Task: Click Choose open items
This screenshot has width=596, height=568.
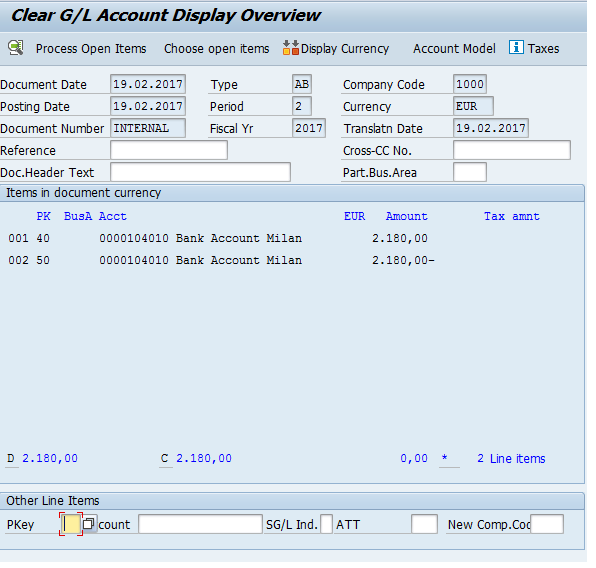Action: [x=217, y=49]
